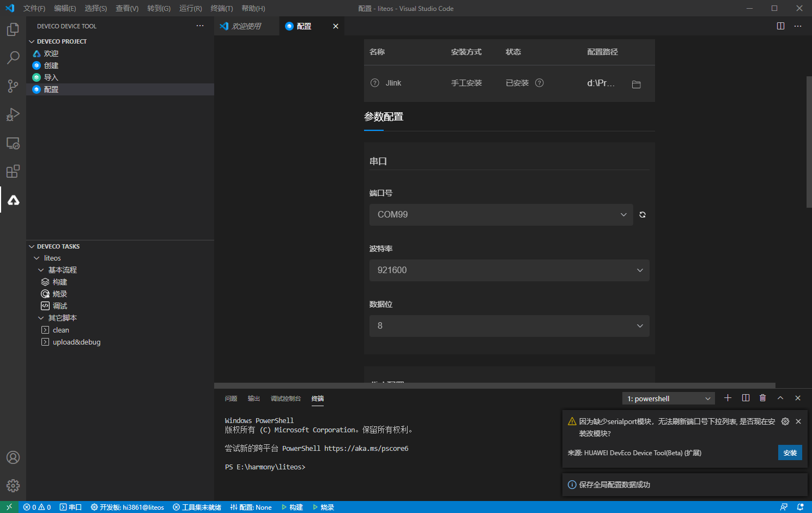Open the 查看(V) menu
Image resolution: width=812 pixels, height=513 pixels.
click(x=127, y=8)
